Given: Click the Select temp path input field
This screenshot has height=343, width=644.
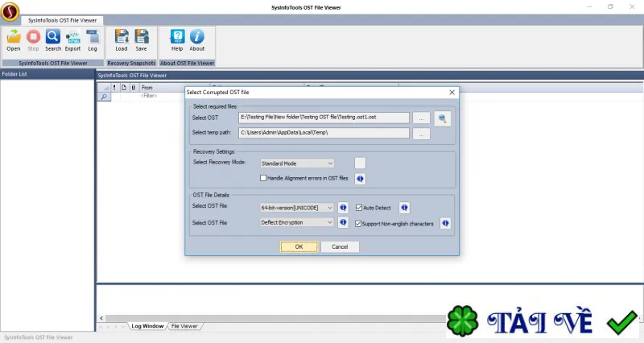Looking at the screenshot, I should click(324, 133).
